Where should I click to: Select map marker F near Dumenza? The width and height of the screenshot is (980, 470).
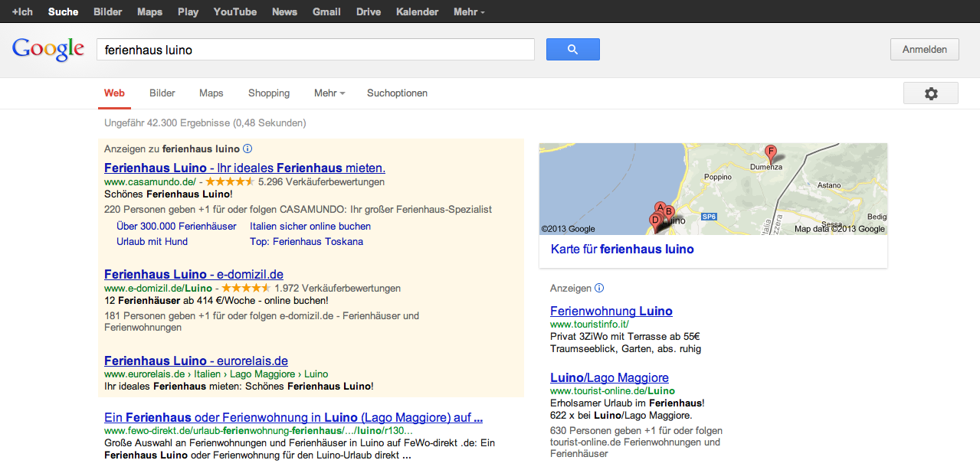pyautogui.click(x=771, y=151)
